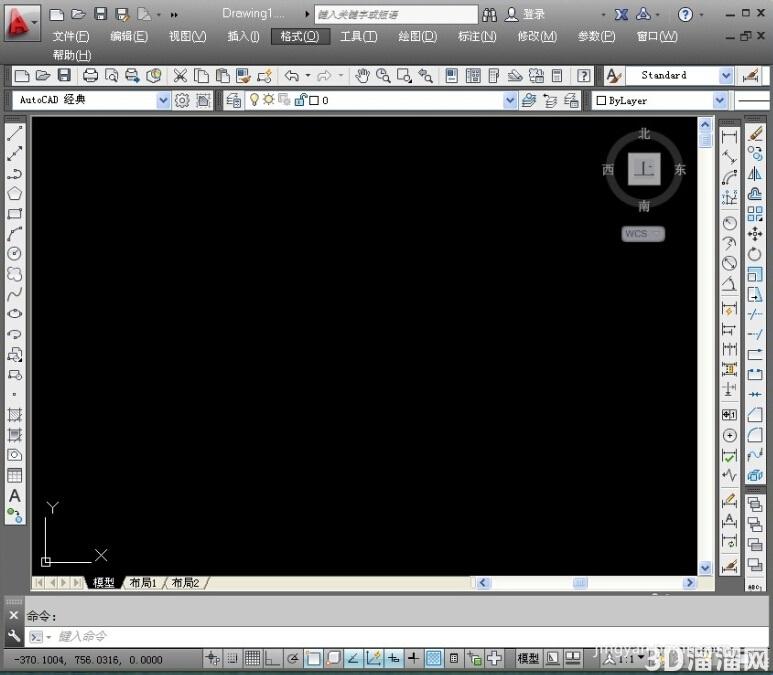Open the 编辑(E) menu
This screenshot has height=675, width=773.
tap(129, 36)
